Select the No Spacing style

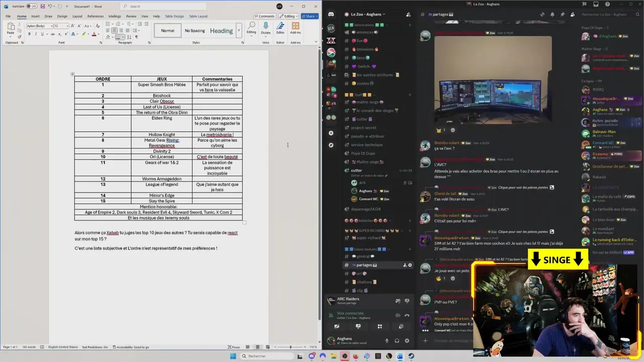(195, 31)
